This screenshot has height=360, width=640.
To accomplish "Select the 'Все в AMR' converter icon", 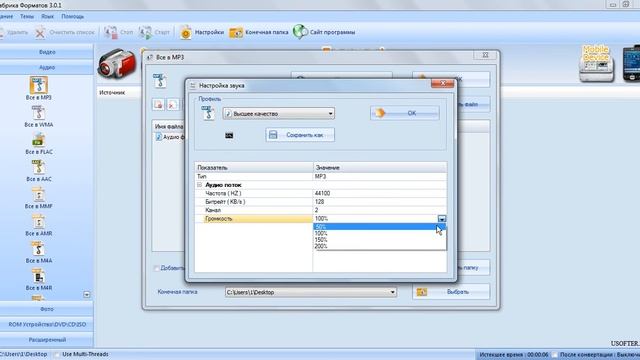I will point(38,222).
